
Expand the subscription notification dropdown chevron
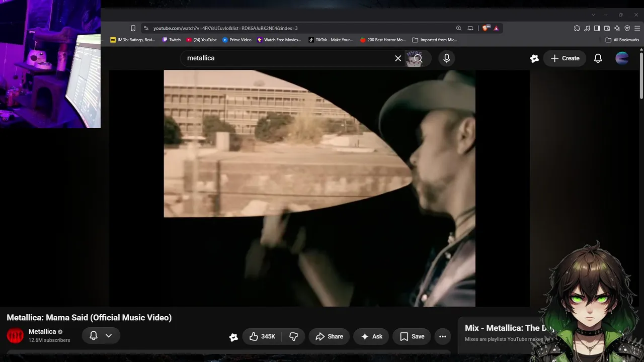point(109,336)
